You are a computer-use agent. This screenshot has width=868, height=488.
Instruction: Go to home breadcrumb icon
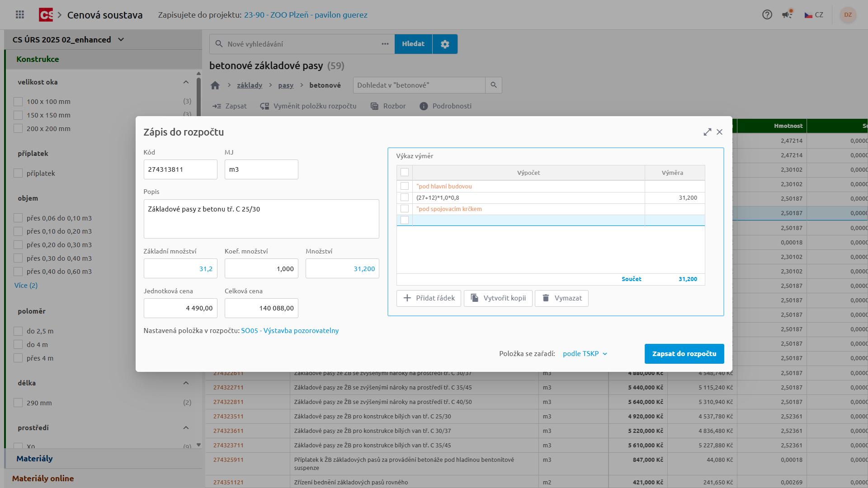[x=215, y=85]
